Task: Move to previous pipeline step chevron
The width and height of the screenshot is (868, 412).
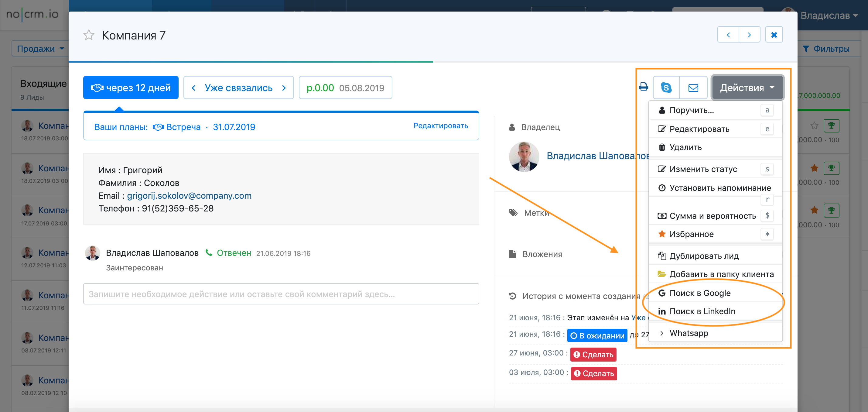Action: pyautogui.click(x=193, y=88)
